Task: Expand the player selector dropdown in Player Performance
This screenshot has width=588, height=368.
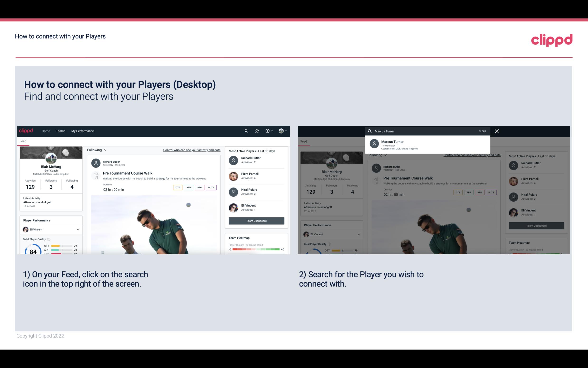Action: (78, 229)
